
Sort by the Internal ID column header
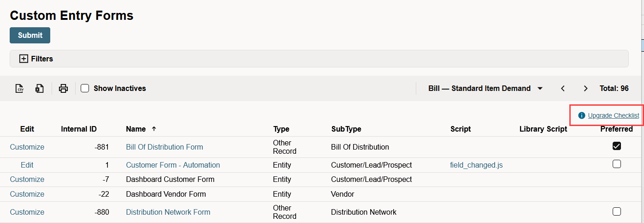point(79,129)
